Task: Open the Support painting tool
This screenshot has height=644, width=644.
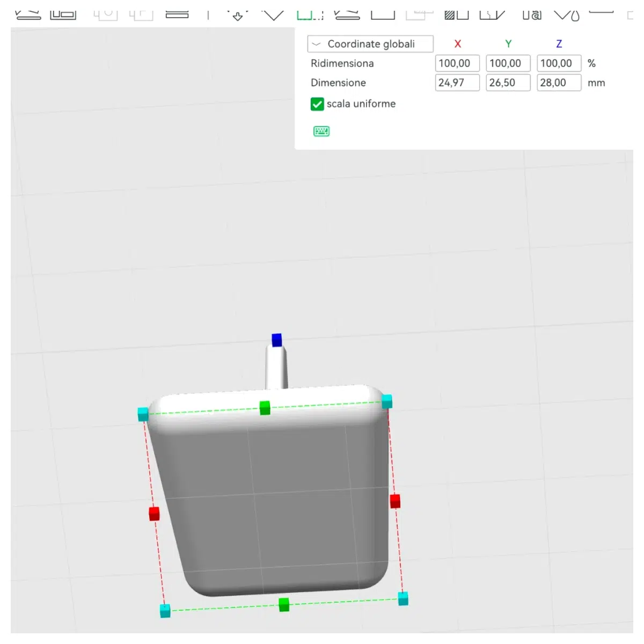Action: point(457,14)
